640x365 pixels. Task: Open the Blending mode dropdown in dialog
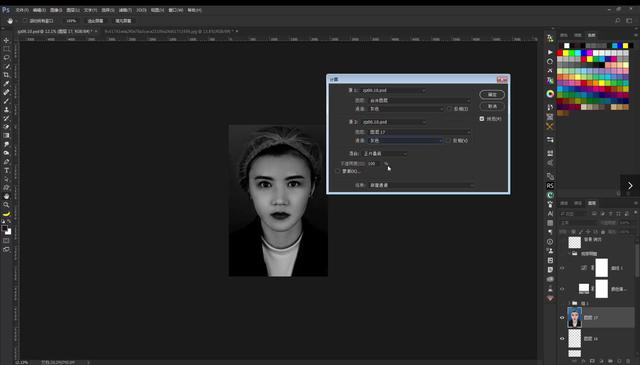(x=384, y=154)
